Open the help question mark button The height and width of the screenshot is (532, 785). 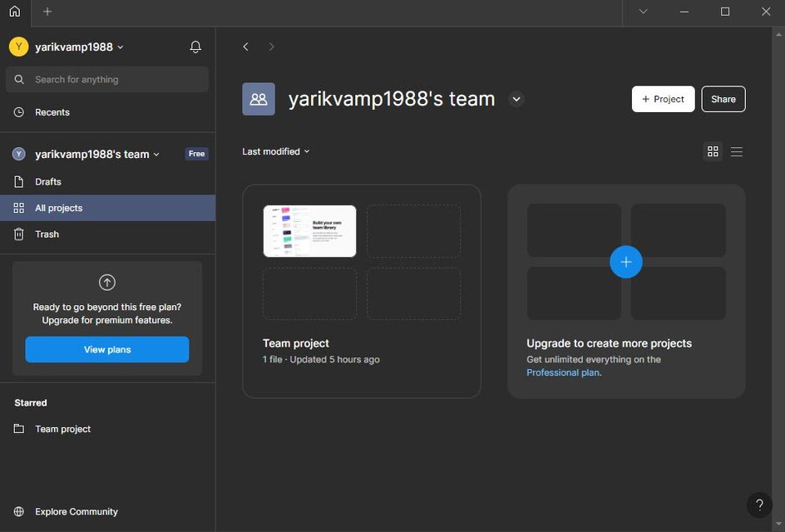click(759, 505)
